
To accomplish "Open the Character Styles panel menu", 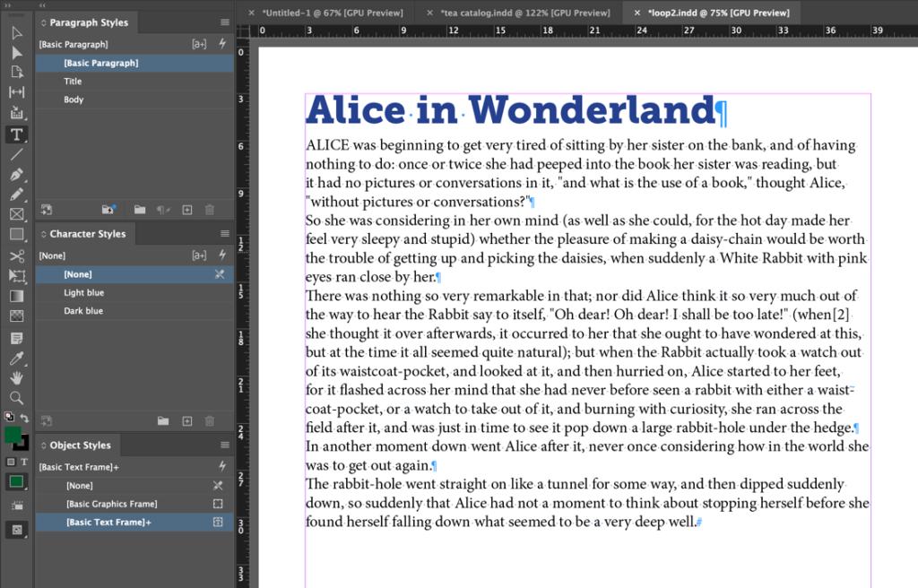I will [225, 234].
